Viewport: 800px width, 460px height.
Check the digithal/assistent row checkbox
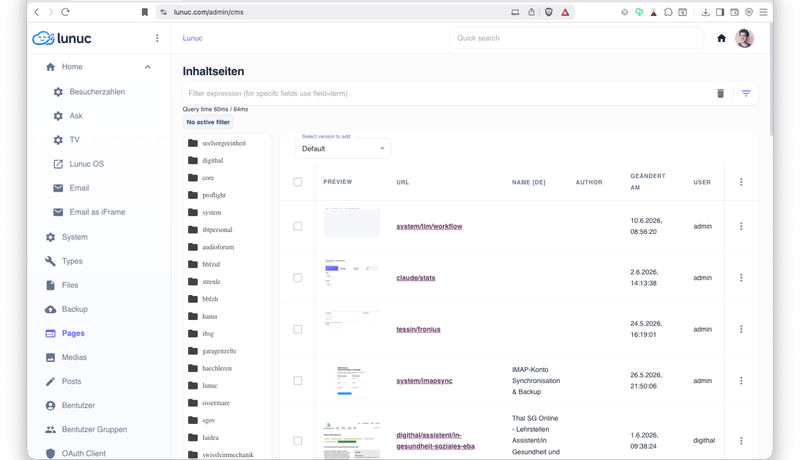(x=298, y=441)
